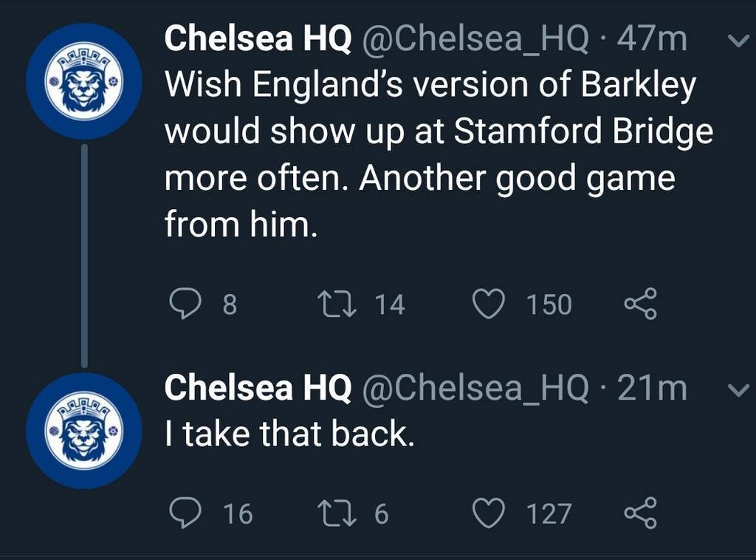Open the 'I take that back.' tweet text
The width and height of the screenshot is (756, 560).
pos(289,433)
